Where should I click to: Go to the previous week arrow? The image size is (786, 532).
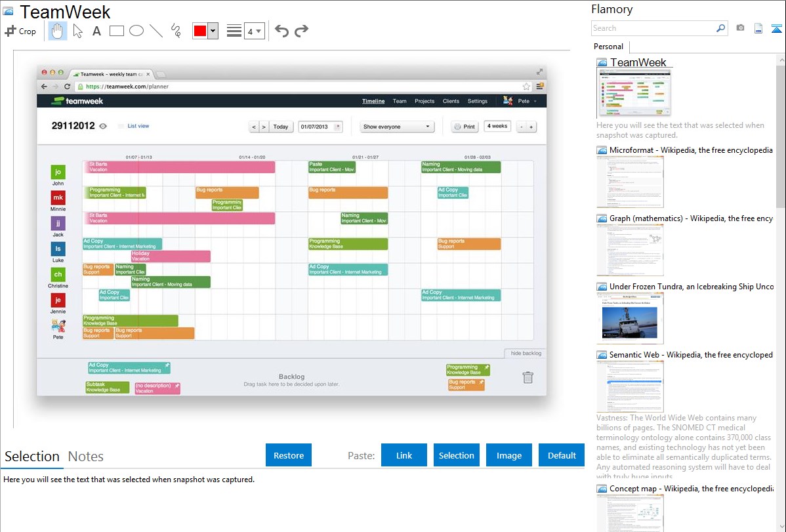coord(254,127)
